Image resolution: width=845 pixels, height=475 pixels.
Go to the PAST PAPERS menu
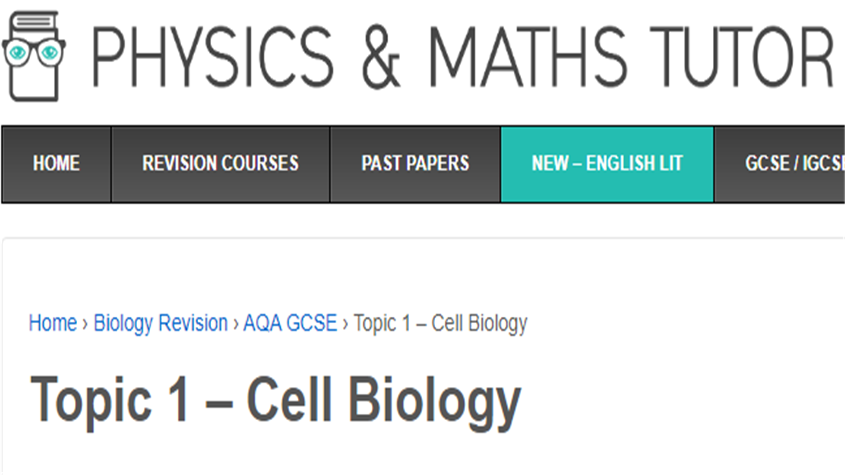415,164
